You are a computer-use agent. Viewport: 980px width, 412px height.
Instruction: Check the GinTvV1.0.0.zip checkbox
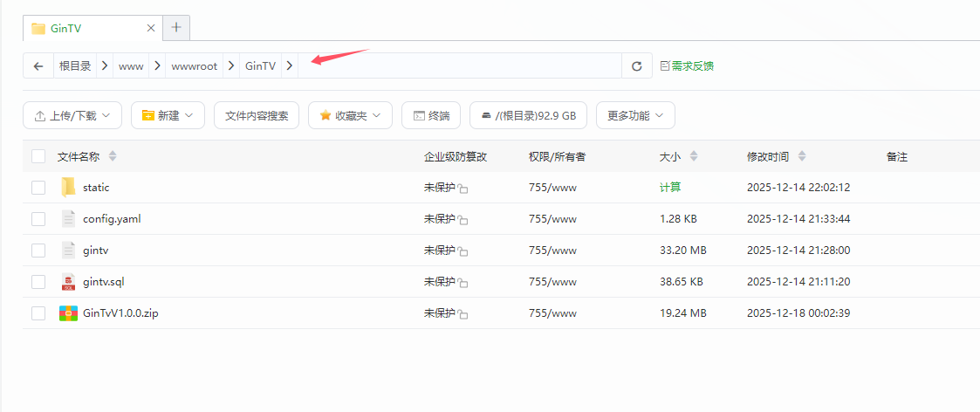click(38, 313)
